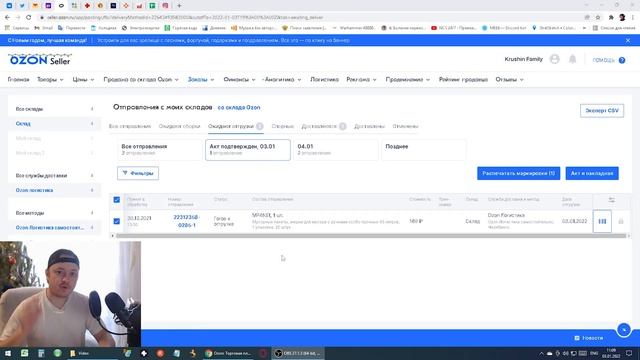Image resolution: width=640 pixels, height=360 pixels.
Task: Click the table horizontal scrollbar
Action: (371, 236)
